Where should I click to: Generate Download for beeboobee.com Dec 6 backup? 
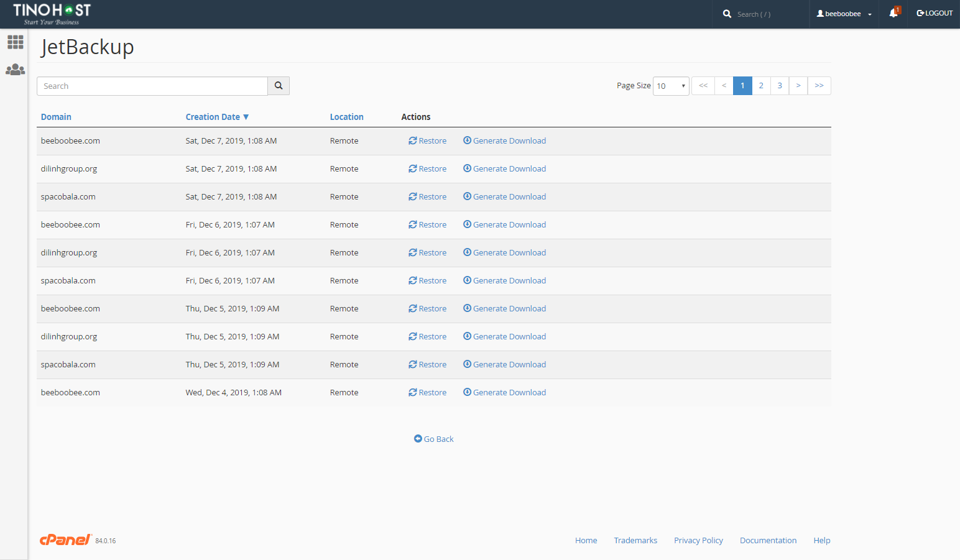504,225
